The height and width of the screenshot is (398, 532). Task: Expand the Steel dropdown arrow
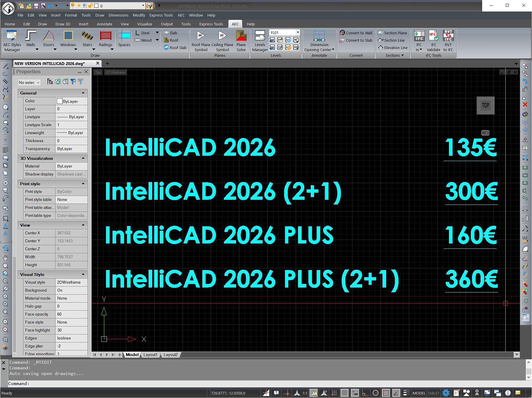157,33
